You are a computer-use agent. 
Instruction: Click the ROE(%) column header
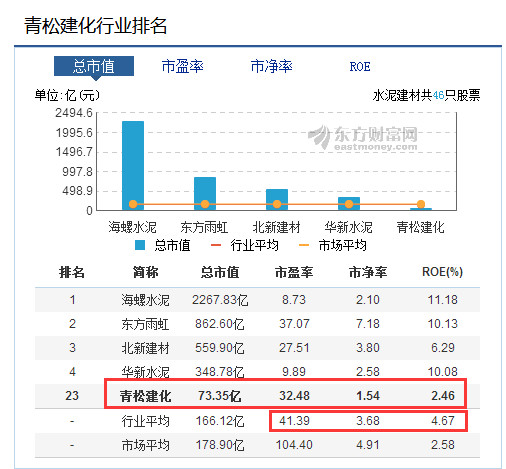pos(442,272)
